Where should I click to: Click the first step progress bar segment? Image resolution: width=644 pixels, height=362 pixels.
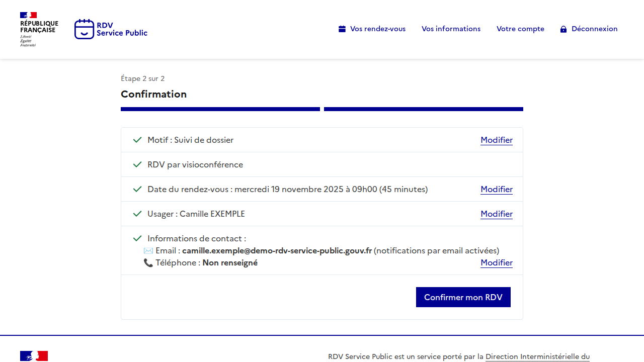(x=220, y=109)
